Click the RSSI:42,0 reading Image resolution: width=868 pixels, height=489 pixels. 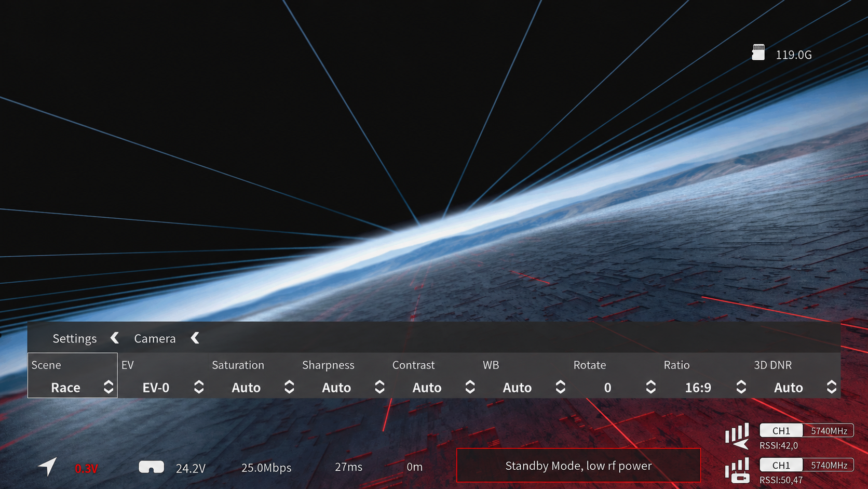779,445
